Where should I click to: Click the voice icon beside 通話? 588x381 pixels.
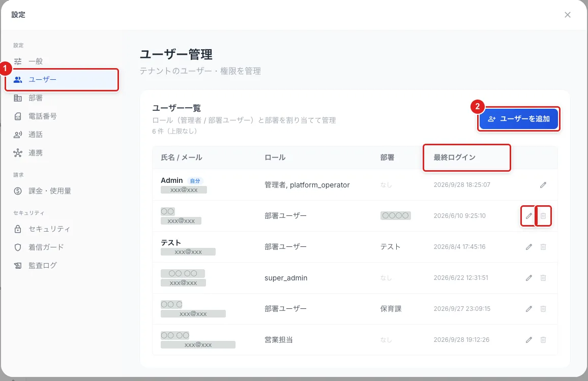point(18,135)
